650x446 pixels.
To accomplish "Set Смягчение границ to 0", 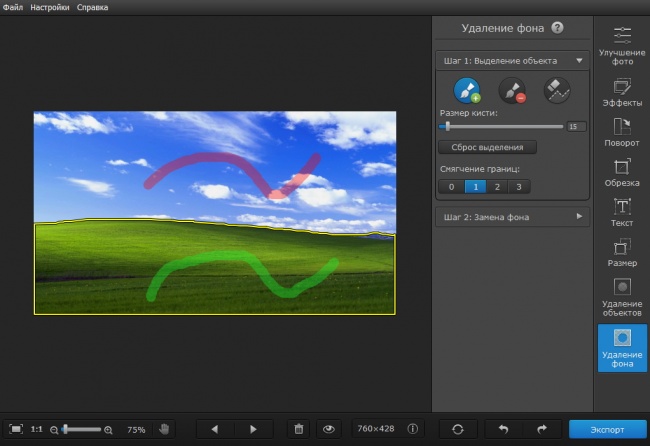I will [451, 187].
